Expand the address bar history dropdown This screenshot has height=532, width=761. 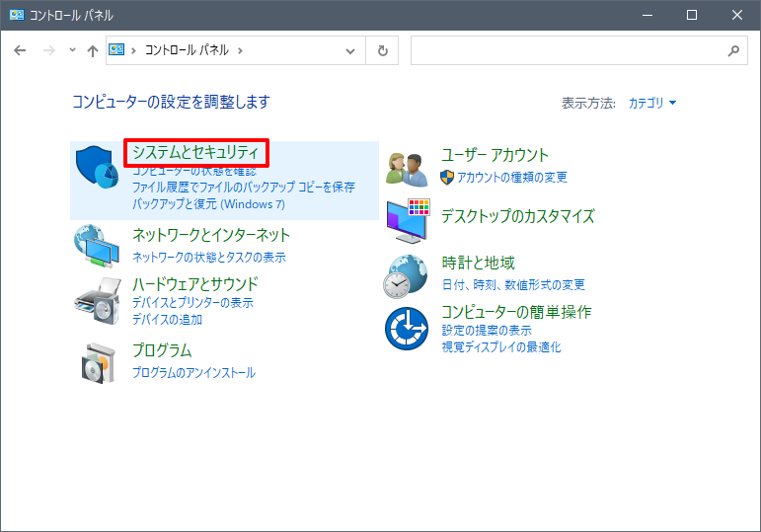[350, 50]
